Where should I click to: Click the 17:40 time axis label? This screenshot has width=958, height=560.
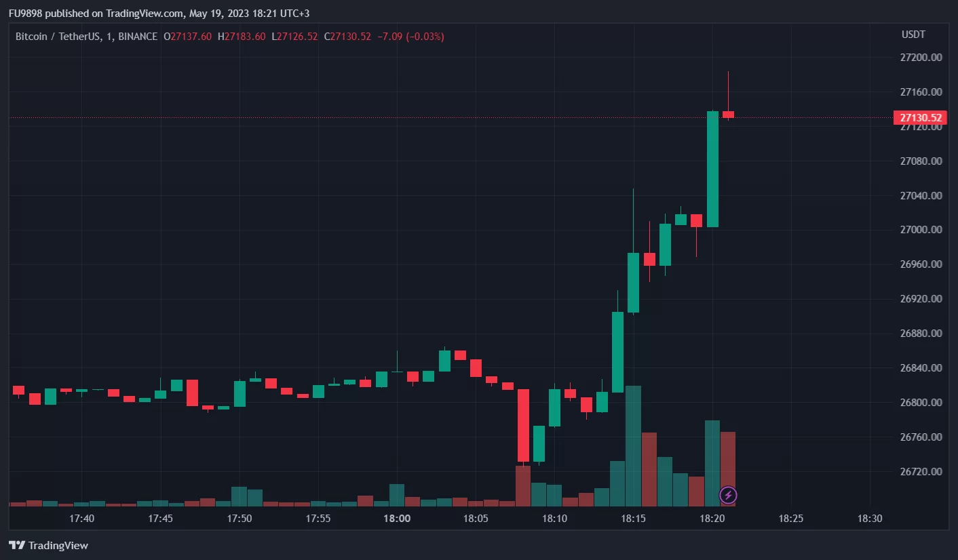tap(81, 519)
